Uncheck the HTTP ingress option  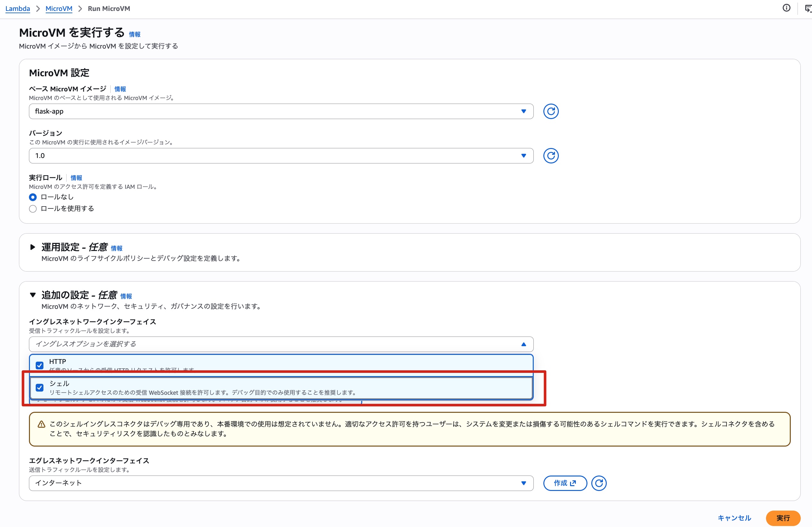tap(40, 366)
